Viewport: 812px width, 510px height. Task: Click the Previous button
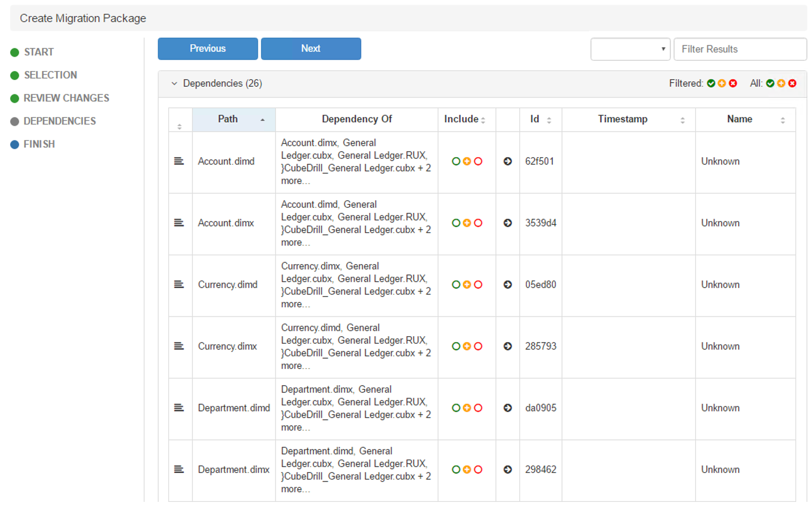208,49
